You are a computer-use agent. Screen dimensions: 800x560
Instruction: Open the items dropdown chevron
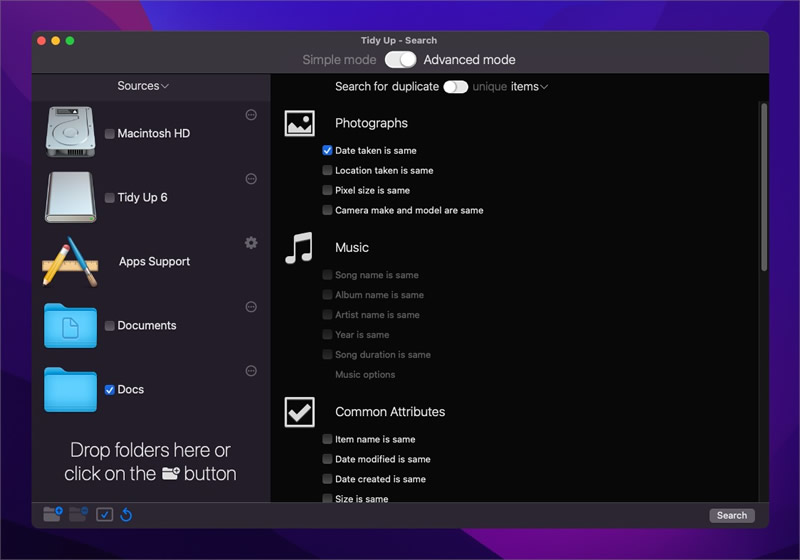pos(544,87)
